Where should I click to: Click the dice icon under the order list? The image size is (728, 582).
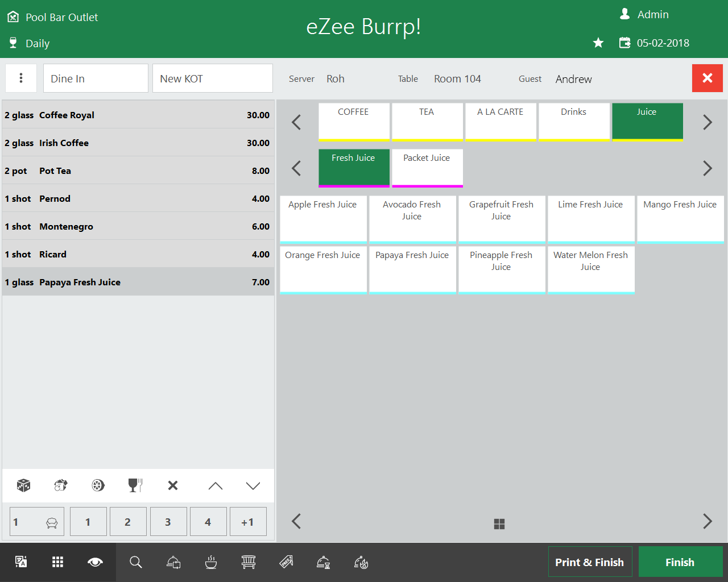click(23, 485)
